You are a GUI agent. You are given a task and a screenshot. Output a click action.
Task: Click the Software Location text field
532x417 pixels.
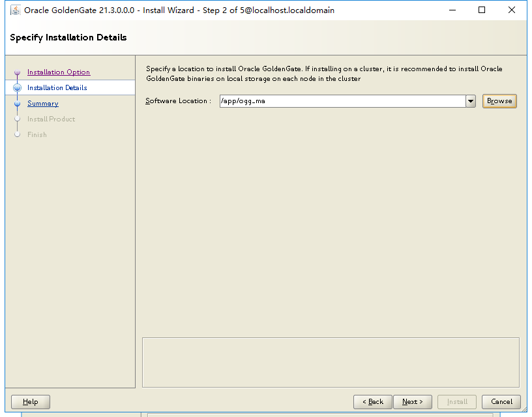point(343,101)
